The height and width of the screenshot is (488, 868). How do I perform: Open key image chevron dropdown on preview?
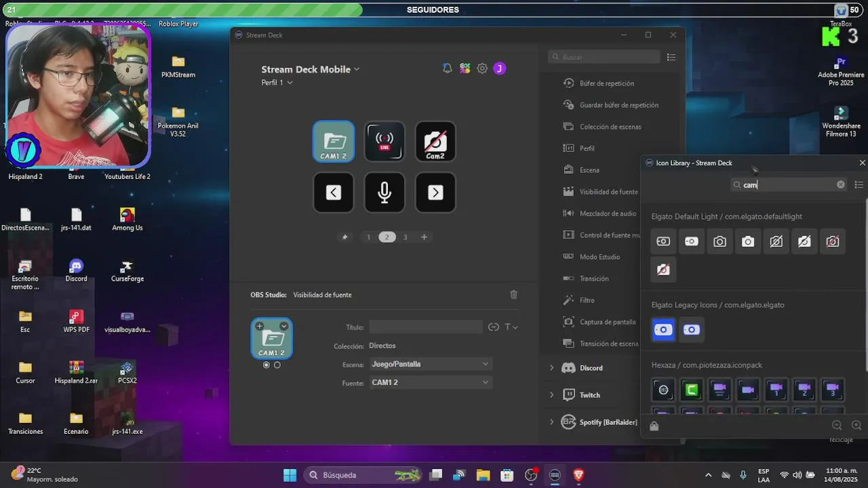coord(283,326)
